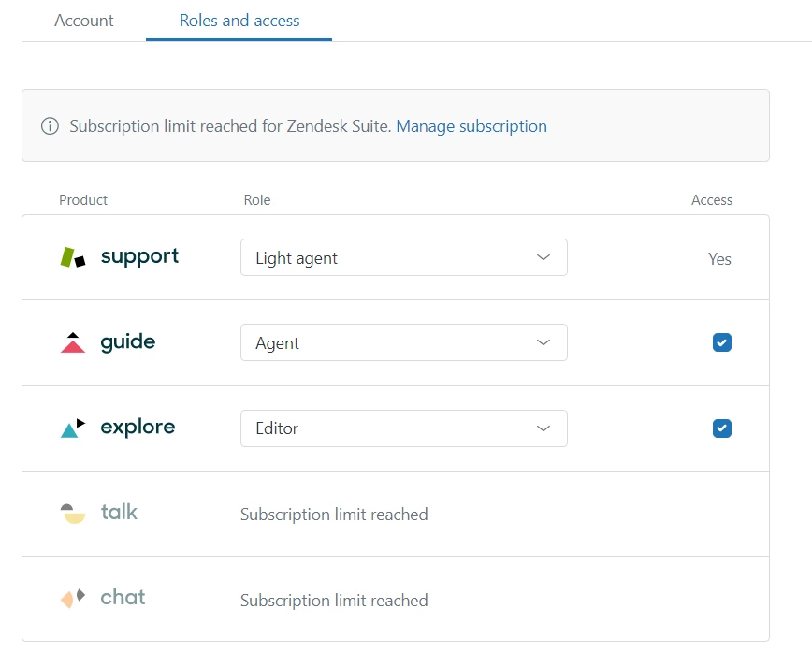
Task: Click the 'explore' product name label
Action: pos(138,428)
